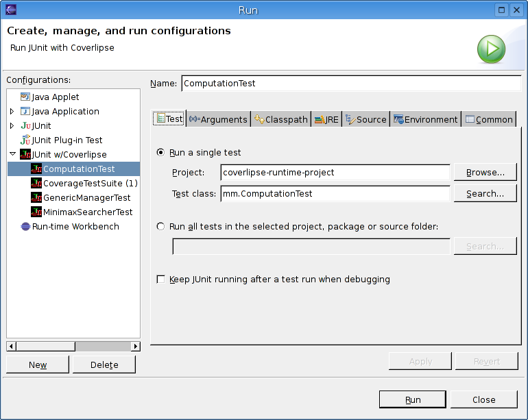Image resolution: width=528 pixels, height=420 pixels.
Task: Click the GenericManagerTest configuration icon
Action: (x=36, y=198)
